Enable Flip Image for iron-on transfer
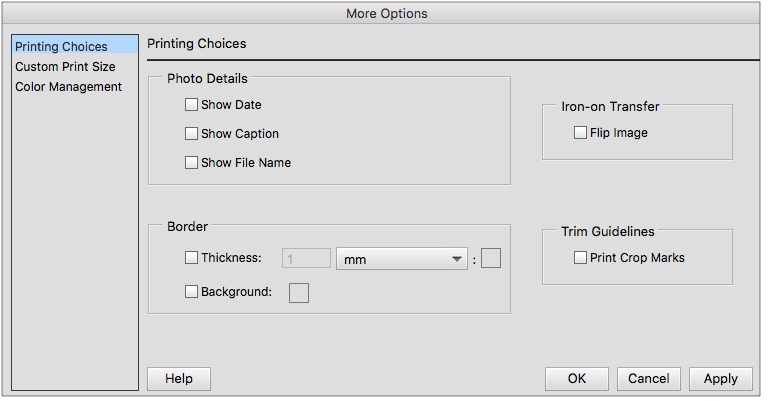The height and width of the screenshot is (401, 775). (581, 133)
